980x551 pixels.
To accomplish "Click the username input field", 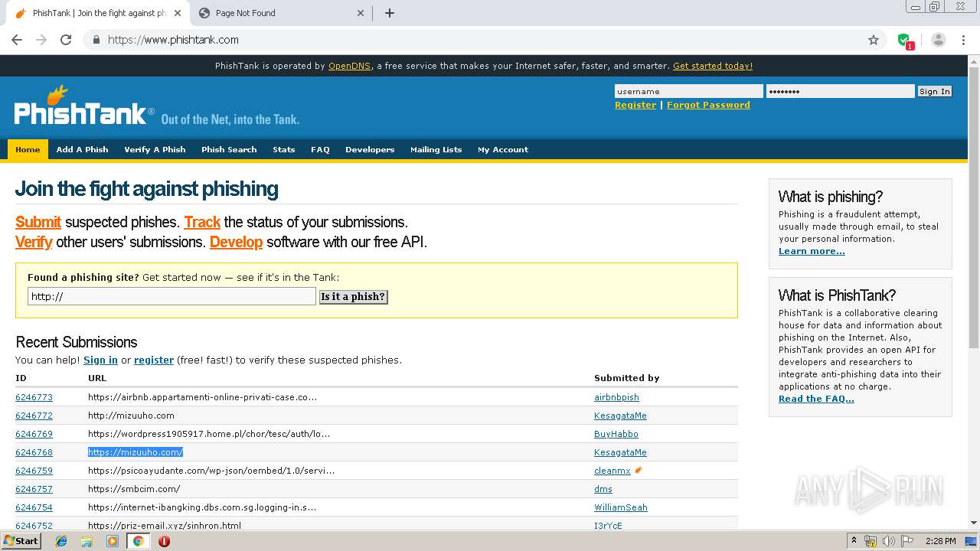I will pyautogui.click(x=688, y=91).
